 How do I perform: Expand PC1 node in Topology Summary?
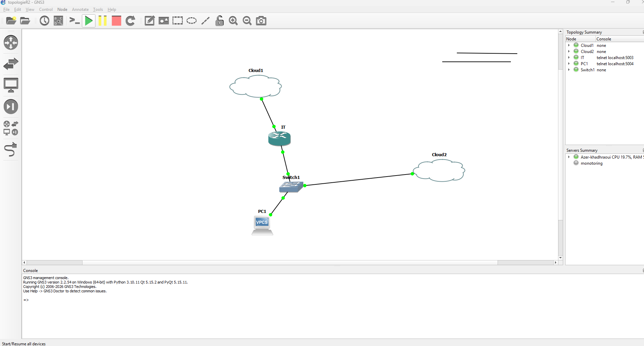click(x=569, y=63)
